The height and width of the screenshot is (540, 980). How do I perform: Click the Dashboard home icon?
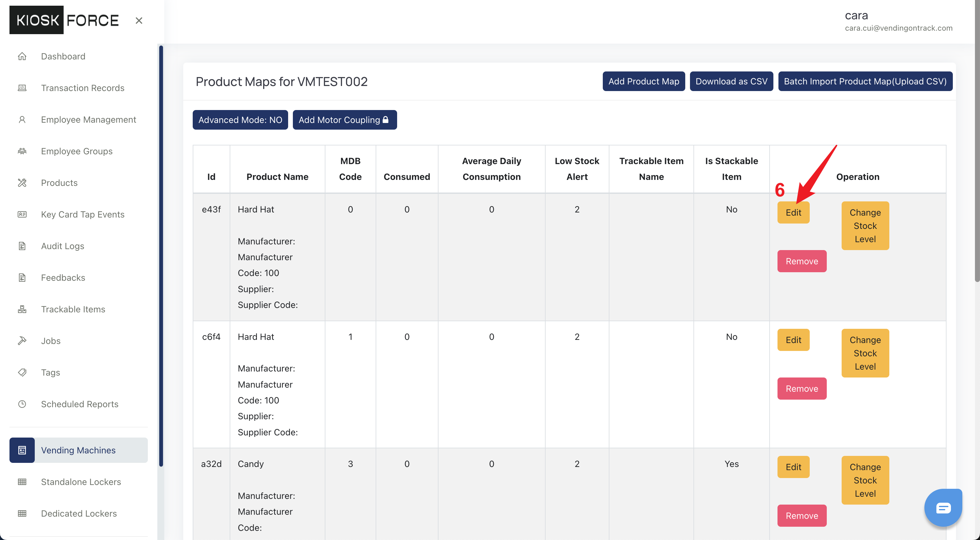22,56
